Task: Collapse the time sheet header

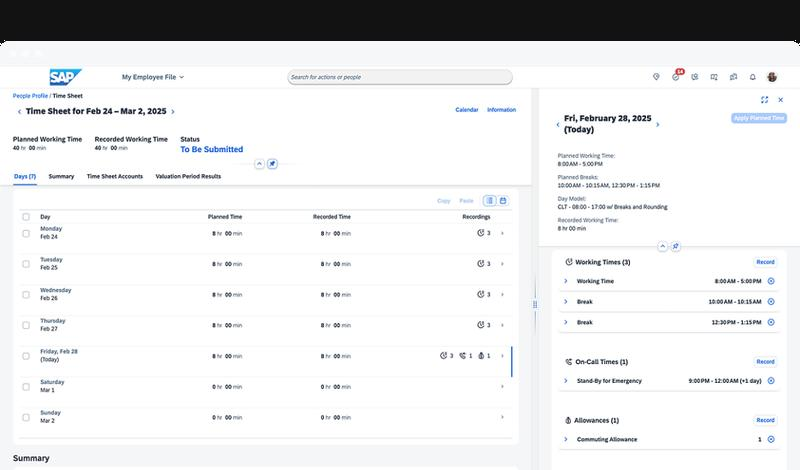Action: (x=259, y=164)
